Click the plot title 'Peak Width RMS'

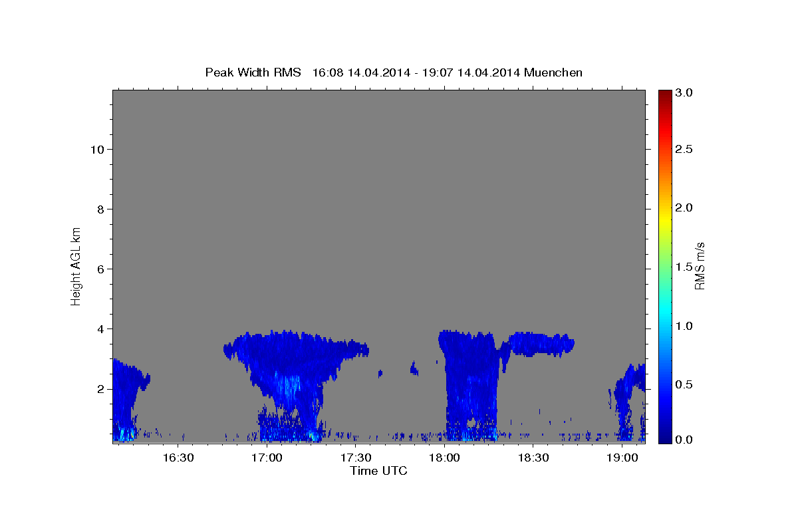[253, 72]
